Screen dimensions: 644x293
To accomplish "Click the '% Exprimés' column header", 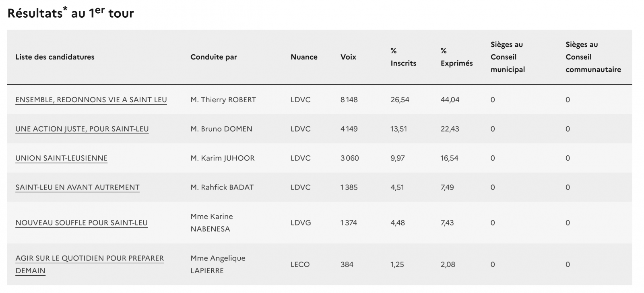I will (x=456, y=57).
